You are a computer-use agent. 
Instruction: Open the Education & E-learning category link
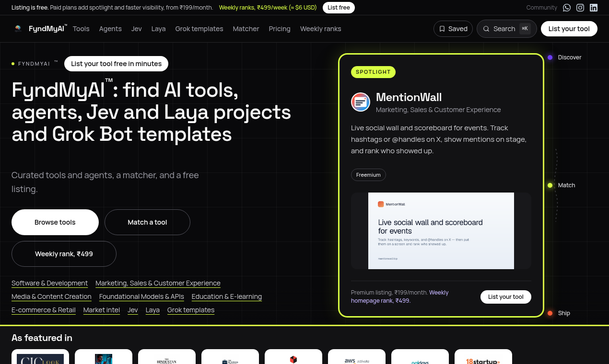(x=227, y=297)
